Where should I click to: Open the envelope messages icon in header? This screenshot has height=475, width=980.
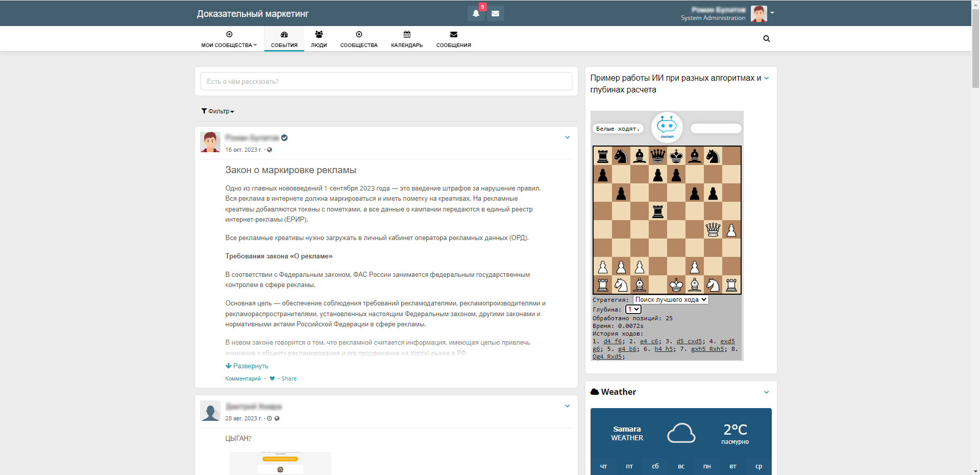click(x=495, y=14)
